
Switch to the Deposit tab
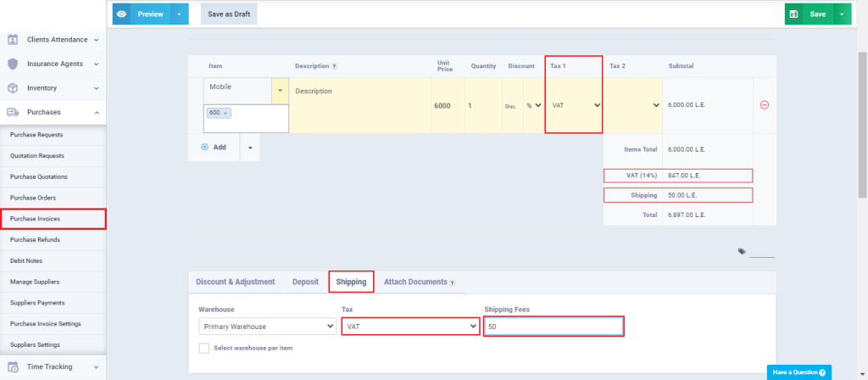[x=305, y=282]
